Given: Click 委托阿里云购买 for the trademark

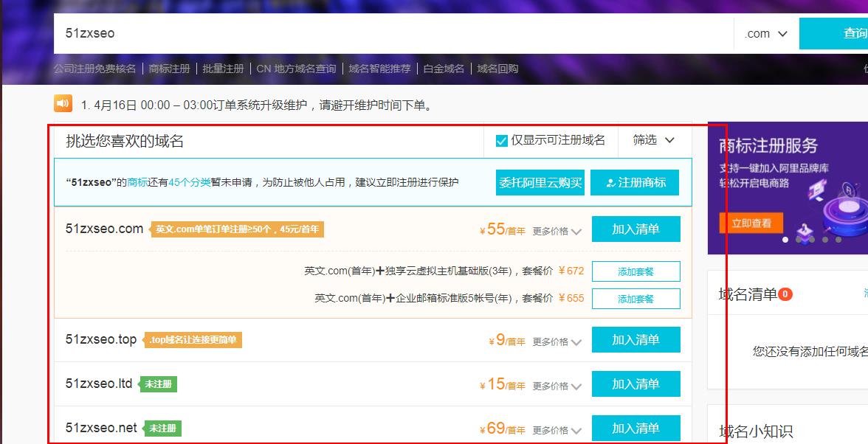Looking at the screenshot, I should pyautogui.click(x=540, y=182).
